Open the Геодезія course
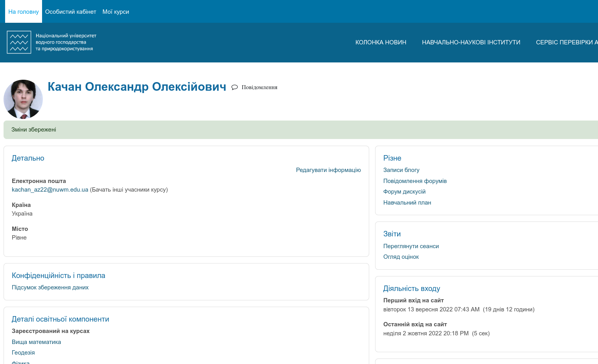Screen dimensions: 598x364 [23, 352]
